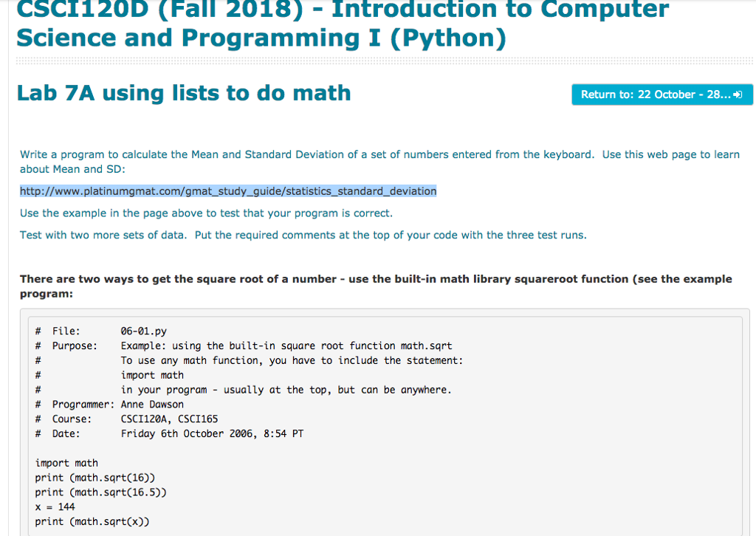Image resolution: width=756 pixels, height=536 pixels.
Task: Click the code 'print (math.sqrt(16))'
Action: [95, 478]
